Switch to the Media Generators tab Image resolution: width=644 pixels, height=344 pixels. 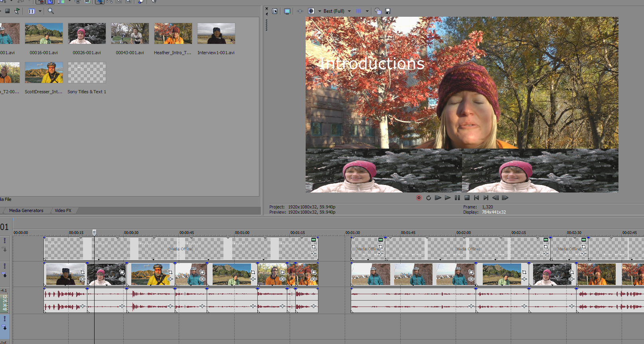[x=26, y=210]
